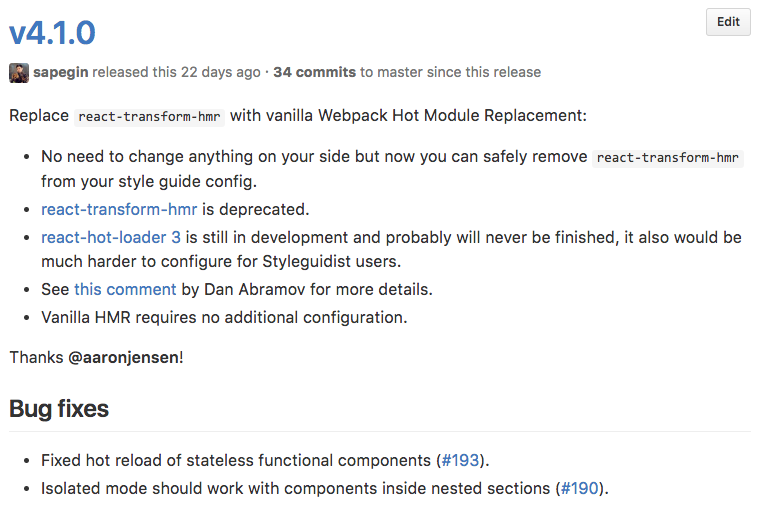Open the #193 issue link

[x=460, y=460]
